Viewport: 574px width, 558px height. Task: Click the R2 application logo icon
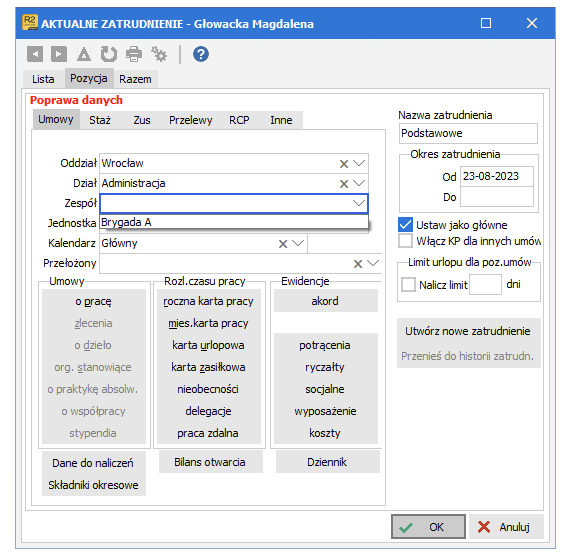coord(30,23)
